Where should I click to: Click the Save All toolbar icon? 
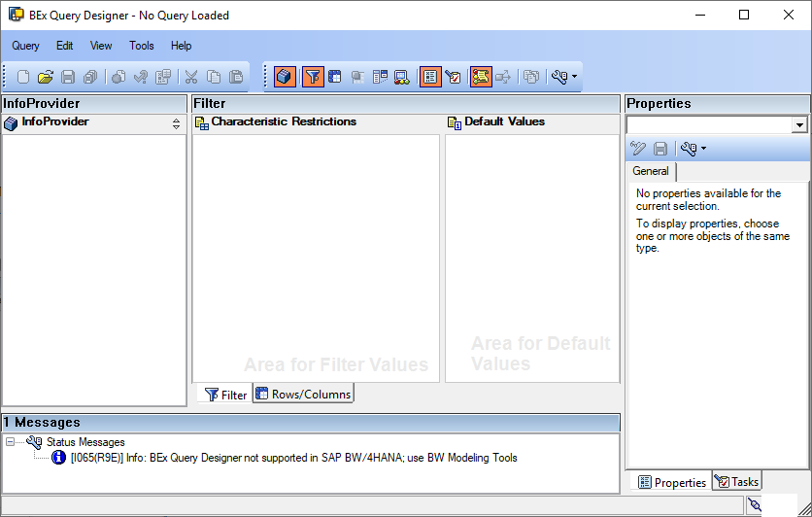[90, 77]
